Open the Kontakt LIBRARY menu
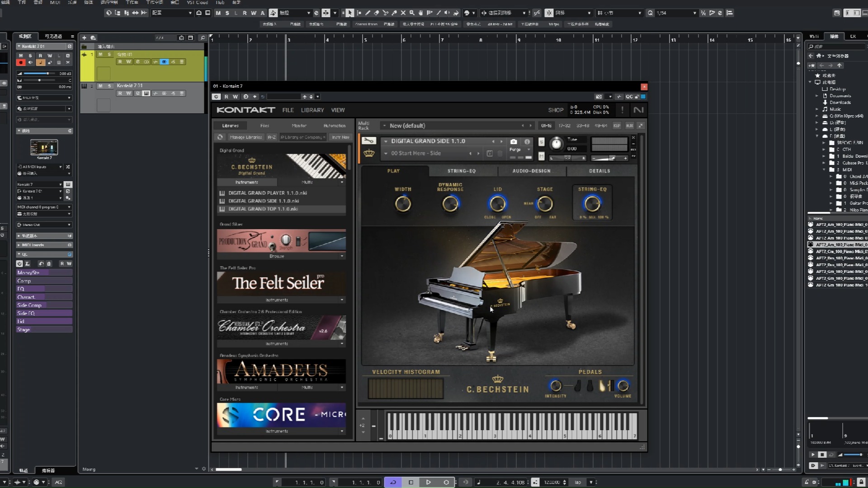The width and height of the screenshot is (868, 488). click(312, 110)
